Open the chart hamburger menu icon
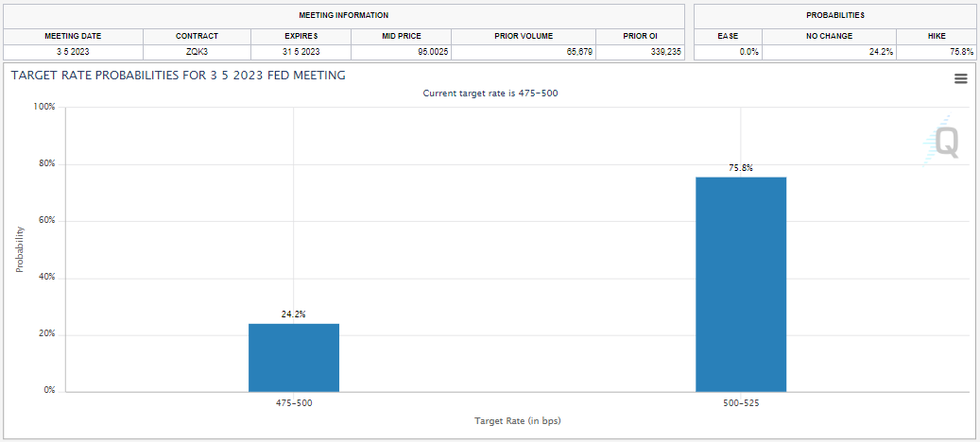The height and width of the screenshot is (442, 980). (960, 78)
